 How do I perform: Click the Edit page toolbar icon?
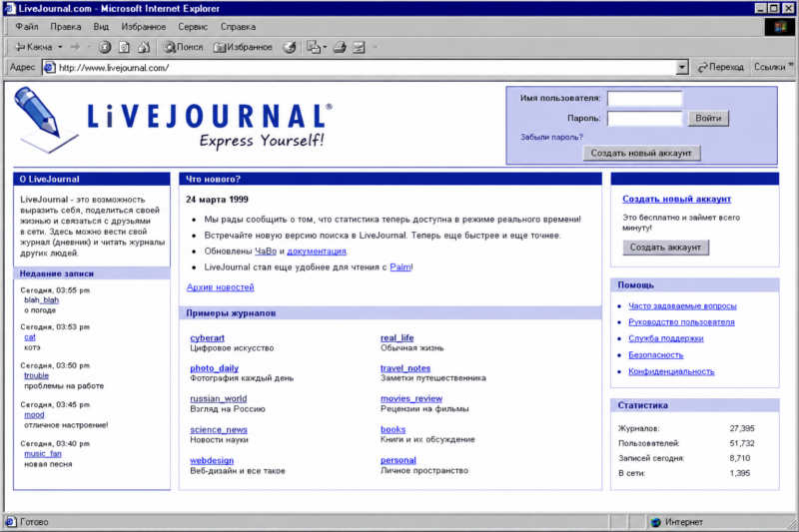[359, 47]
